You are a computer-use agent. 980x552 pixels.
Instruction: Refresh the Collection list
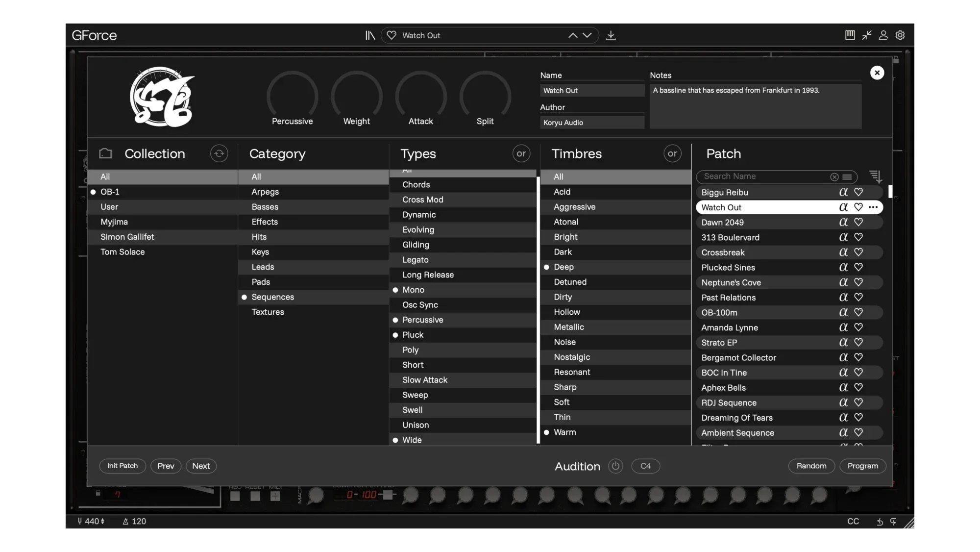[x=219, y=153]
